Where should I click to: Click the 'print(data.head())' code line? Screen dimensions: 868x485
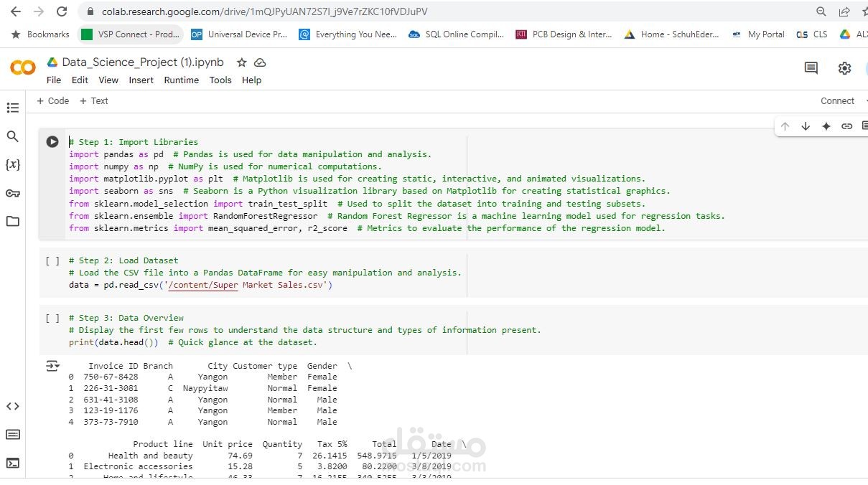[x=113, y=342]
